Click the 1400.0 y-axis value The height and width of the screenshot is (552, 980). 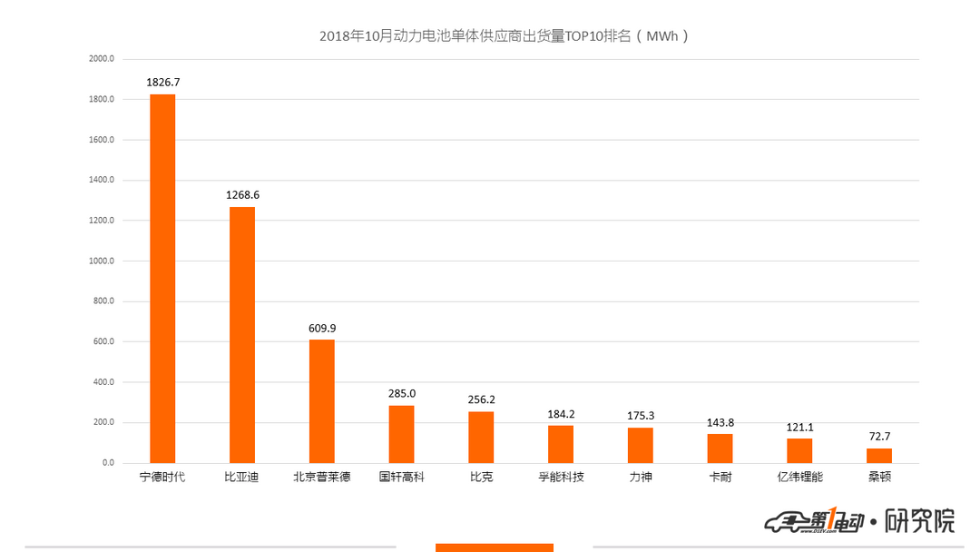coord(102,180)
